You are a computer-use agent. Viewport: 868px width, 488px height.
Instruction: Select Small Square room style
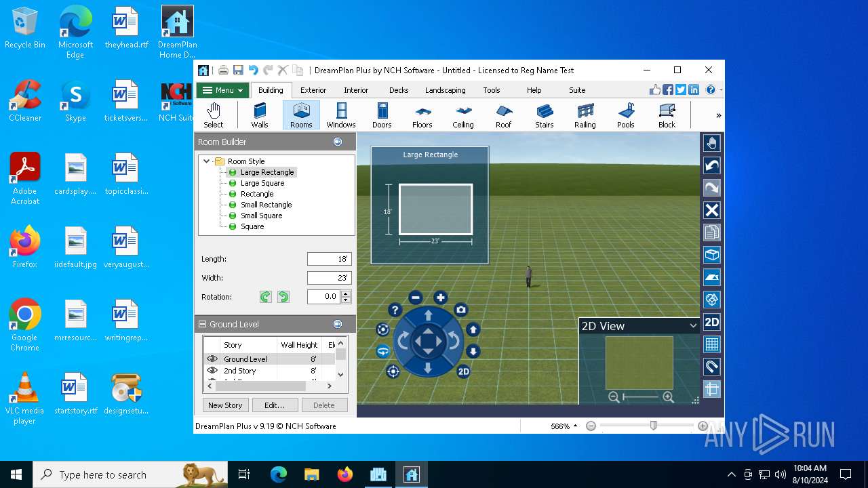(x=261, y=216)
